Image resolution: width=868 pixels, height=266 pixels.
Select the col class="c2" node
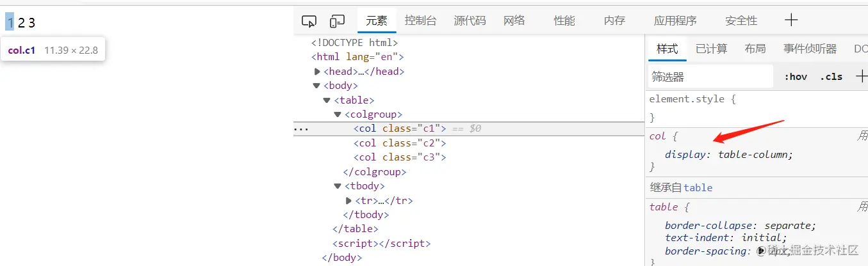point(400,143)
